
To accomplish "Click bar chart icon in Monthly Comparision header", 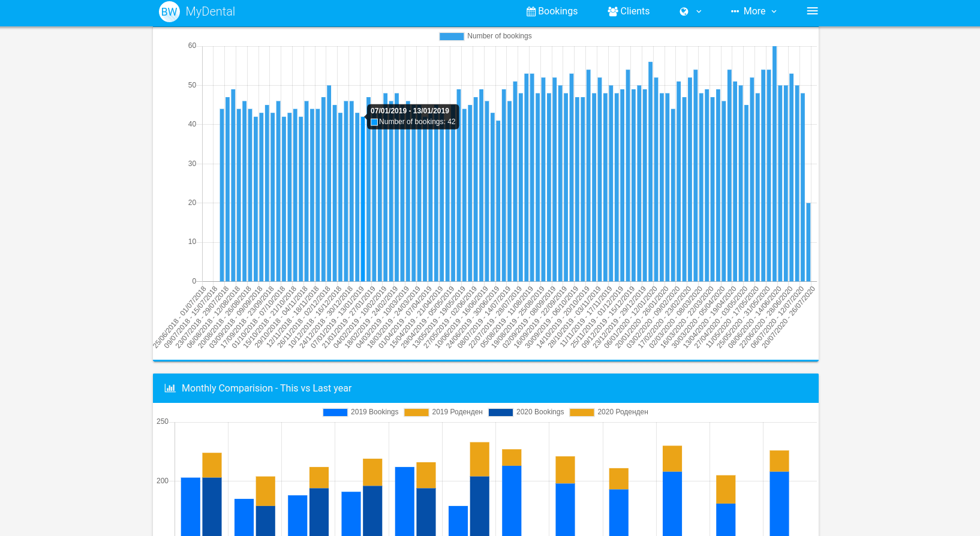I will tap(170, 388).
